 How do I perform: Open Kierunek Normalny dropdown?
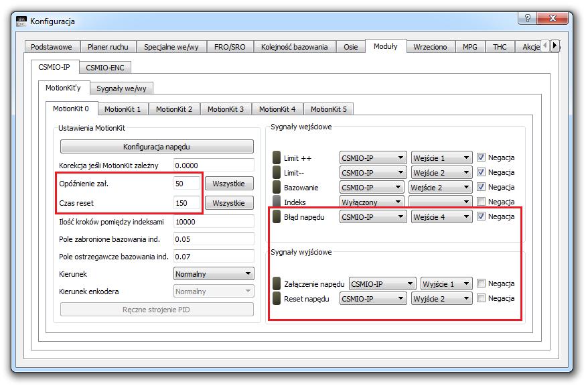(x=214, y=273)
